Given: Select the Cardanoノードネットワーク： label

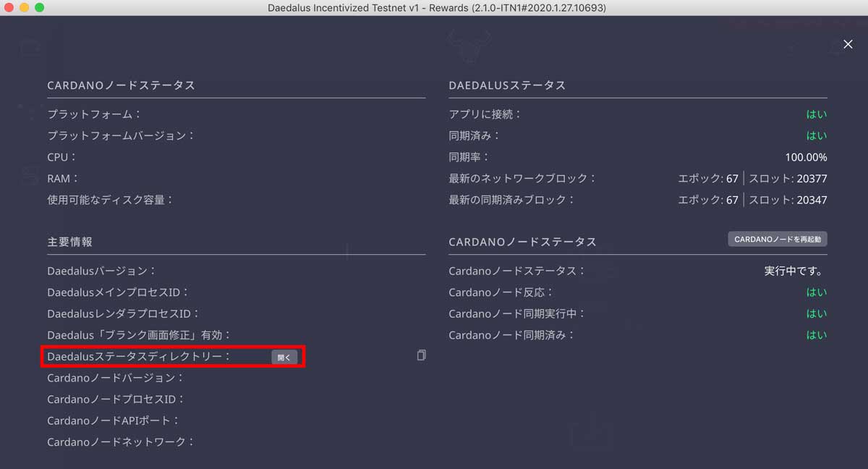Looking at the screenshot, I should point(121,441).
